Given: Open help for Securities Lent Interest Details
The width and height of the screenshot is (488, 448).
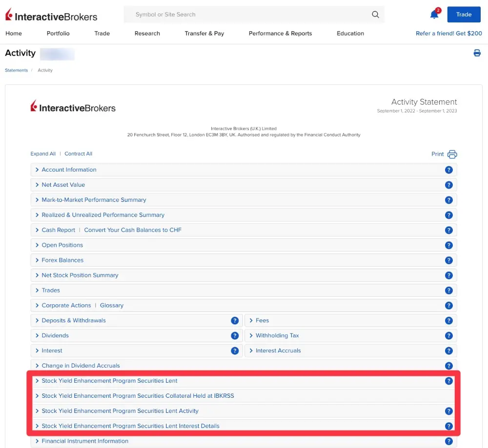Looking at the screenshot, I should pyautogui.click(x=448, y=426).
